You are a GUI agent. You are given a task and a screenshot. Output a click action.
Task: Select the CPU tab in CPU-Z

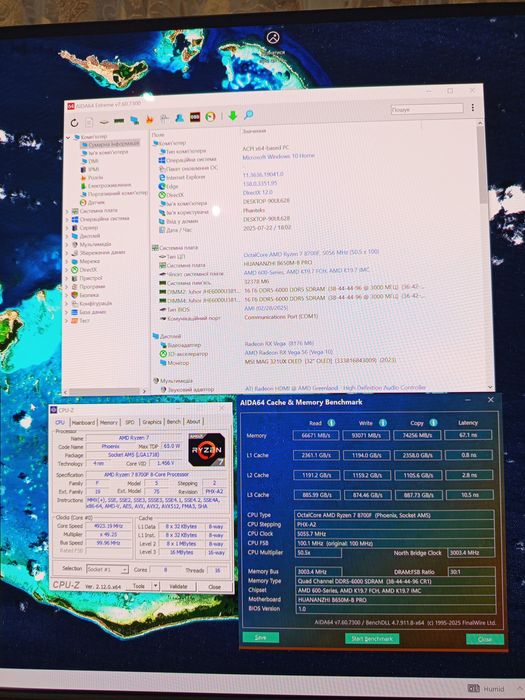click(60, 422)
